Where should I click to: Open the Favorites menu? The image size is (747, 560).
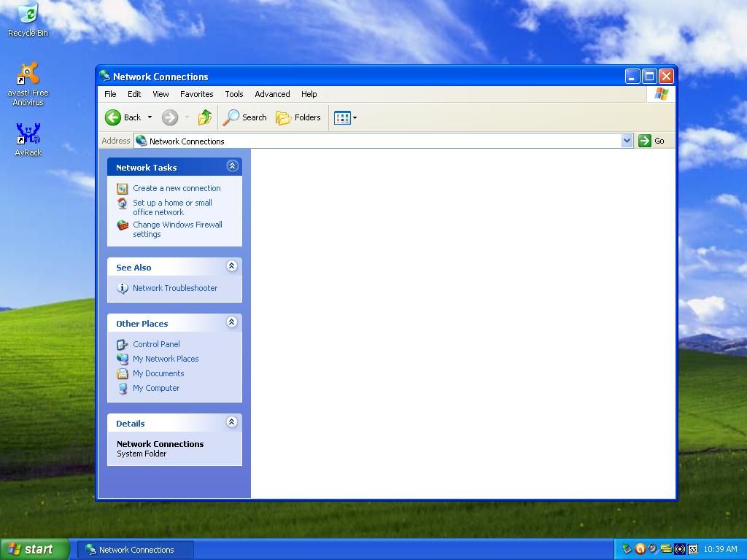point(196,94)
